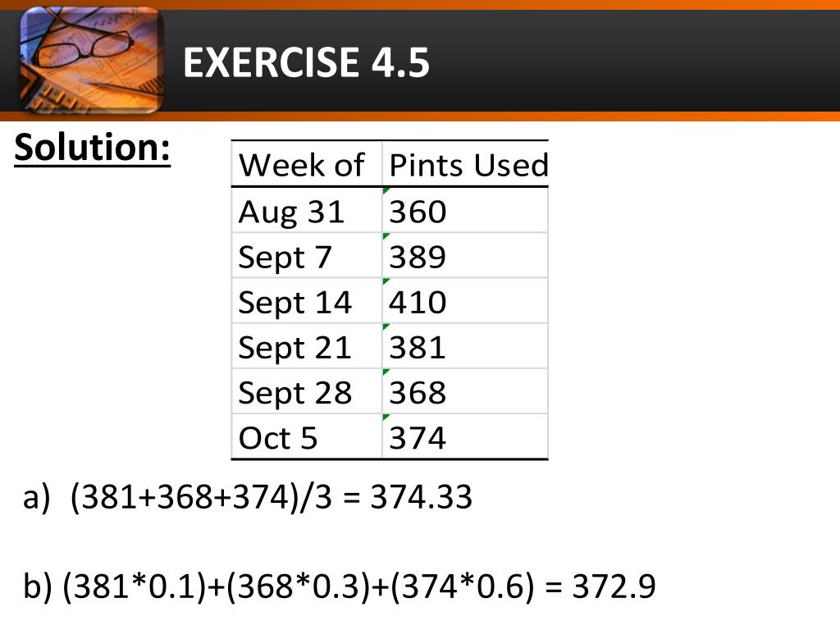840x630 pixels.
Task: Select the 389 pints cell
Action: (465, 256)
